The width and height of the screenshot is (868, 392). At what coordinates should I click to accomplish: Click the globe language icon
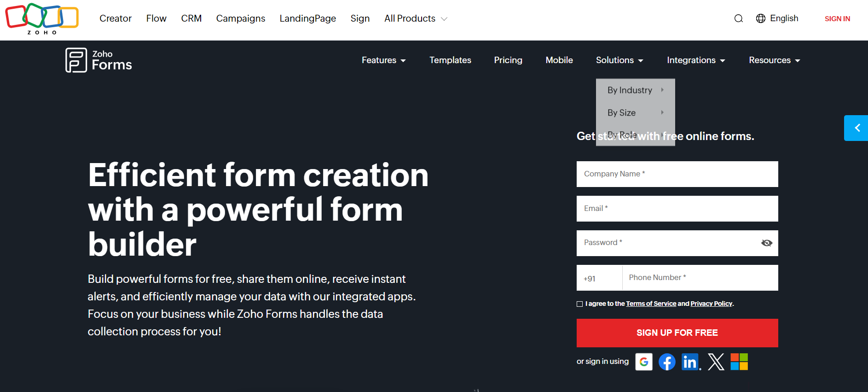(x=761, y=18)
